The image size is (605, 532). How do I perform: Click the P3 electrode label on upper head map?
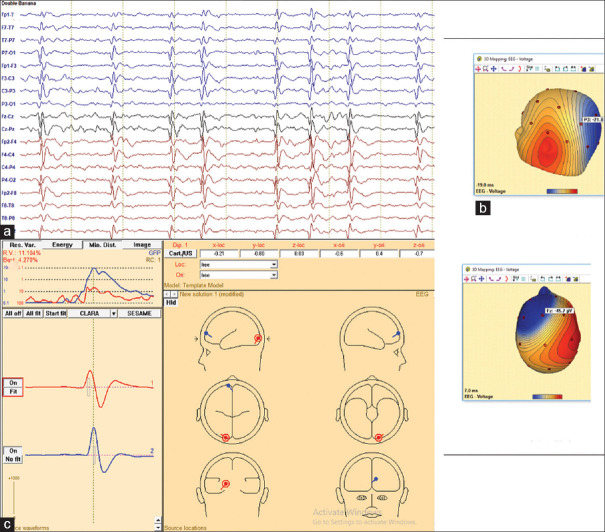(584, 118)
